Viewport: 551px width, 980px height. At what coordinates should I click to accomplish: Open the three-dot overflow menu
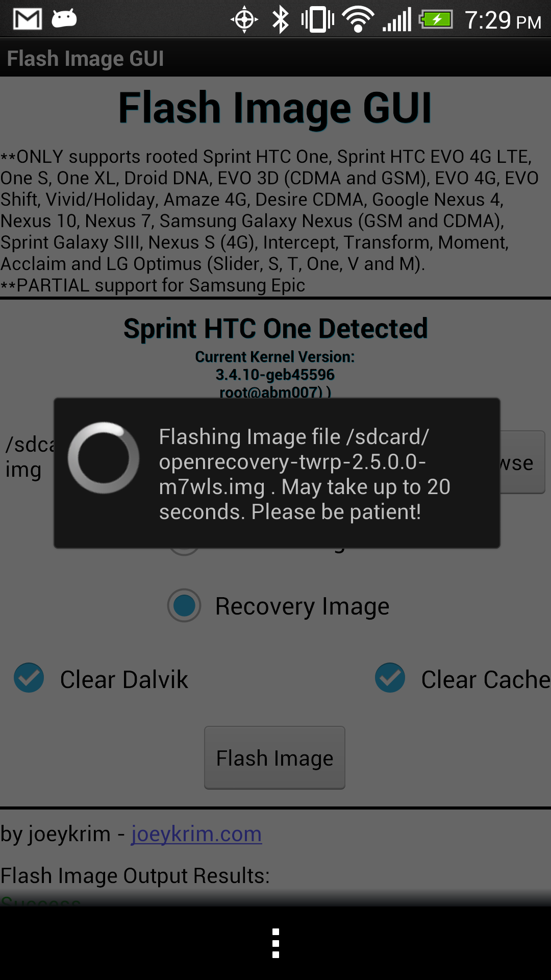pos(275,943)
